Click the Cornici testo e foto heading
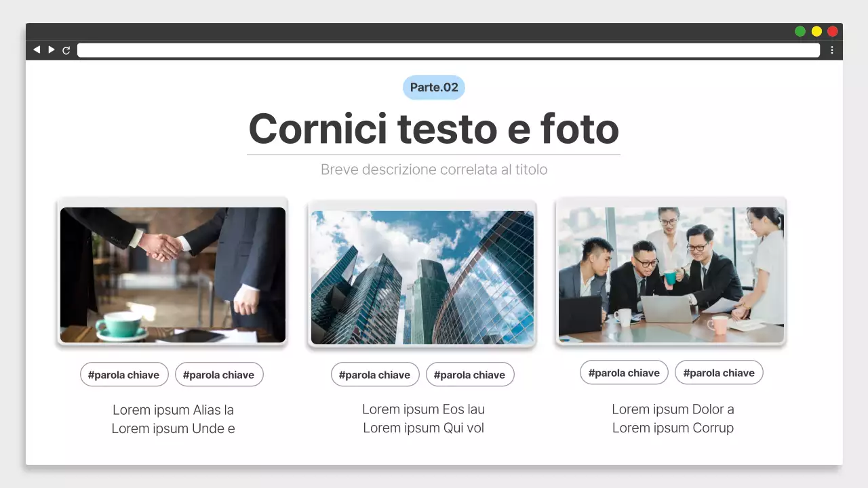Viewport: 868px width, 488px height. point(434,129)
